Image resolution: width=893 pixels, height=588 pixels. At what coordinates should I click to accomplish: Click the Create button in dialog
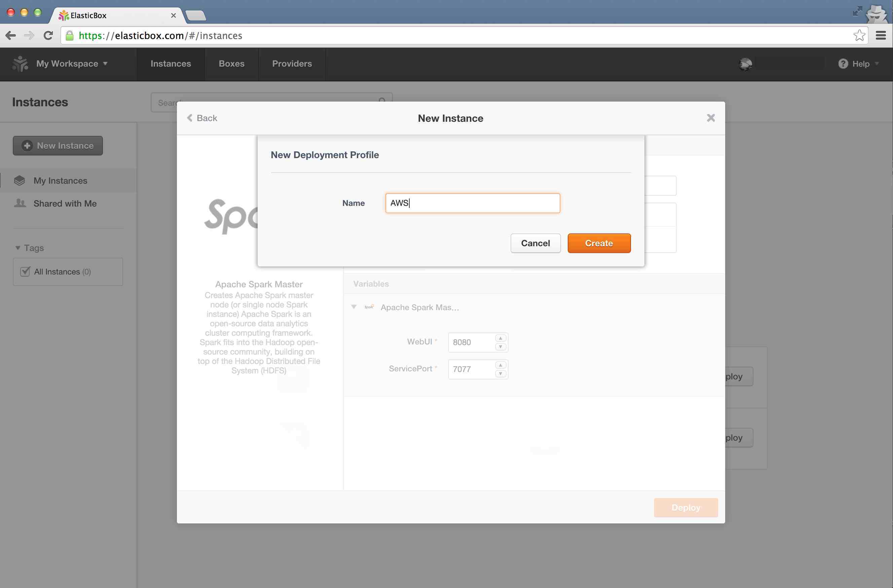(x=598, y=243)
